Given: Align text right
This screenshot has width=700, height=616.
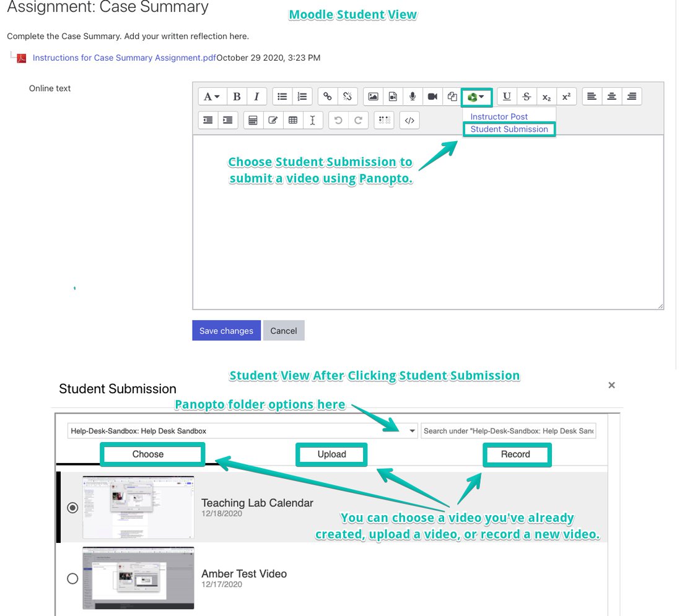Looking at the screenshot, I should pyautogui.click(x=631, y=97).
